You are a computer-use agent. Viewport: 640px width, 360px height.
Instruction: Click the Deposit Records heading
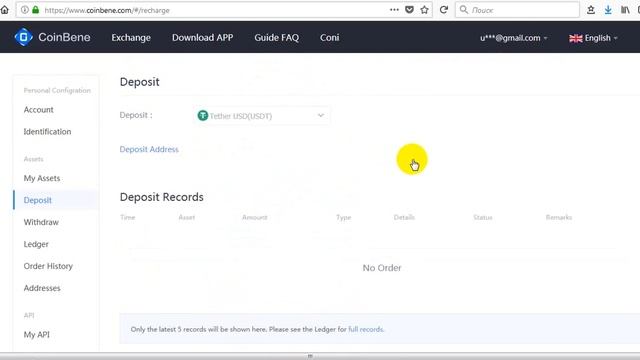point(162,197)
